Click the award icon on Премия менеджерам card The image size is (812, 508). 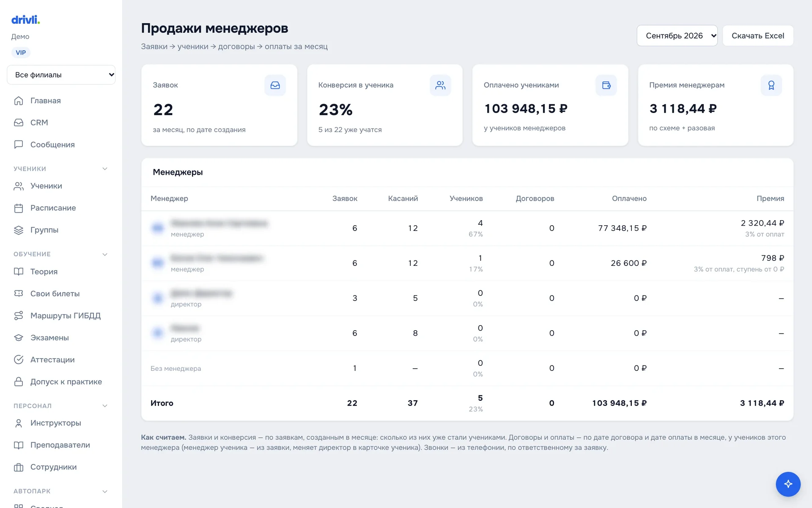click(x=771, y=85)
